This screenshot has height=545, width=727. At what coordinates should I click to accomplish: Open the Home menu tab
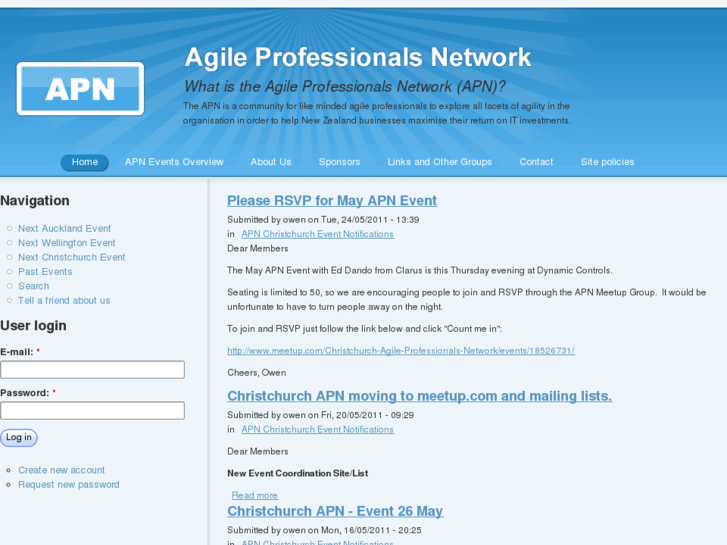(85, 162)
